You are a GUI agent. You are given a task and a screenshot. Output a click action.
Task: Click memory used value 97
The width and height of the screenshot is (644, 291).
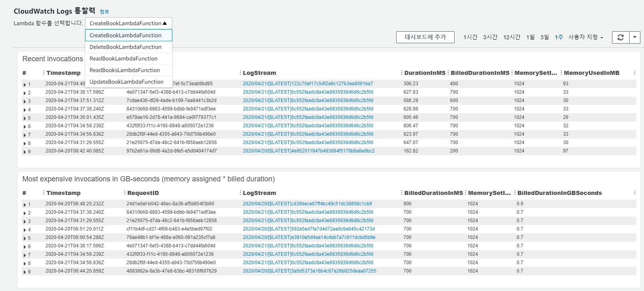tap(566, 151)
